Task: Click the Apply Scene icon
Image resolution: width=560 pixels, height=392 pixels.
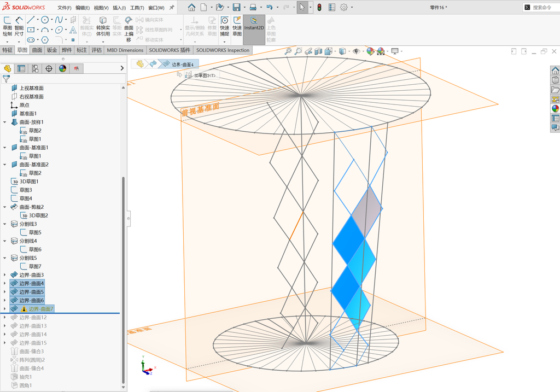Action: (x=381, y=51)
